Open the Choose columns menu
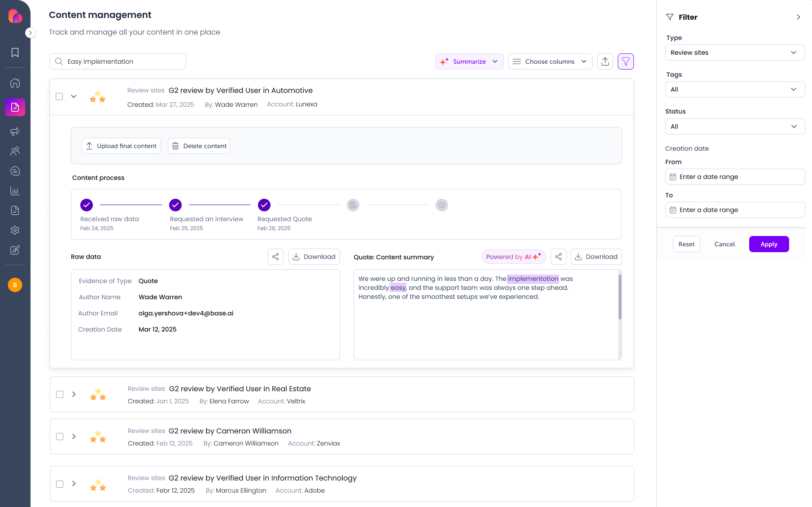812x507 pixels. [550, 61]
